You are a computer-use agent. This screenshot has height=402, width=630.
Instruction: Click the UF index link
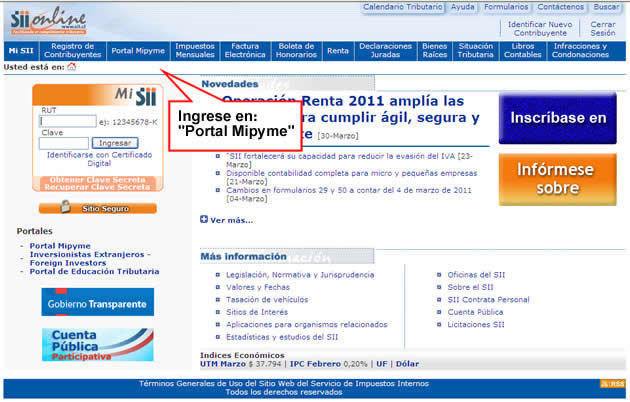(x=382, y=364)
